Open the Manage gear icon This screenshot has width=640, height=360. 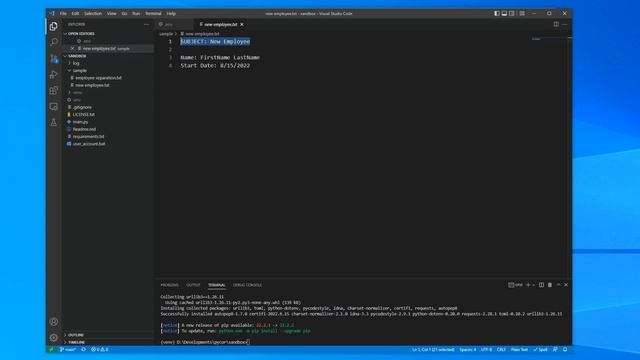(x=53, y=338)
